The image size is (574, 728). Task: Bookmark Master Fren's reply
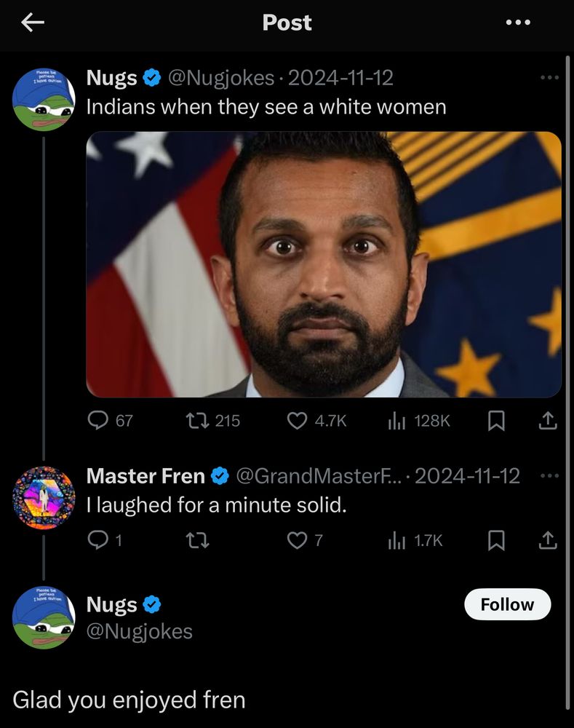[x=496, y=540]
